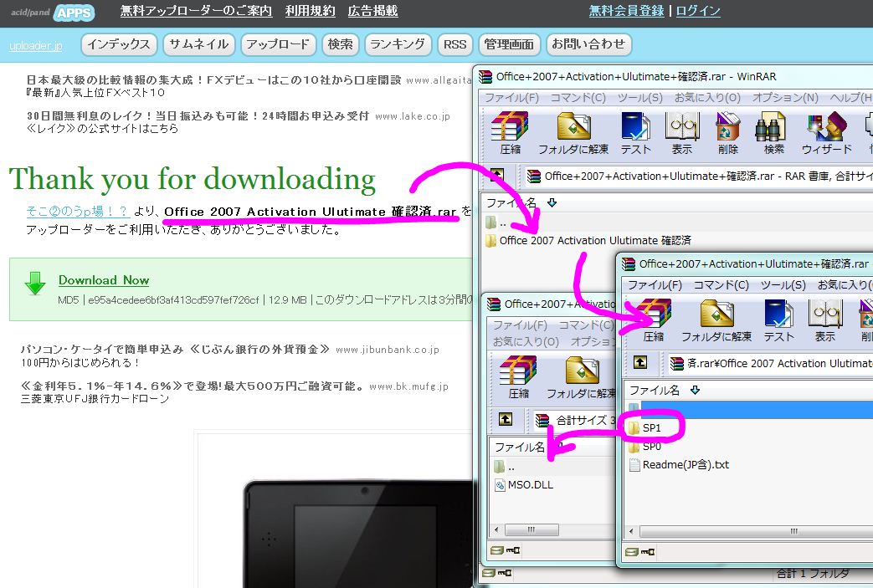873x588 pixels.
Task: Click the 表示 icon in the top WinRAR window
Action: (x=682, y=132)
